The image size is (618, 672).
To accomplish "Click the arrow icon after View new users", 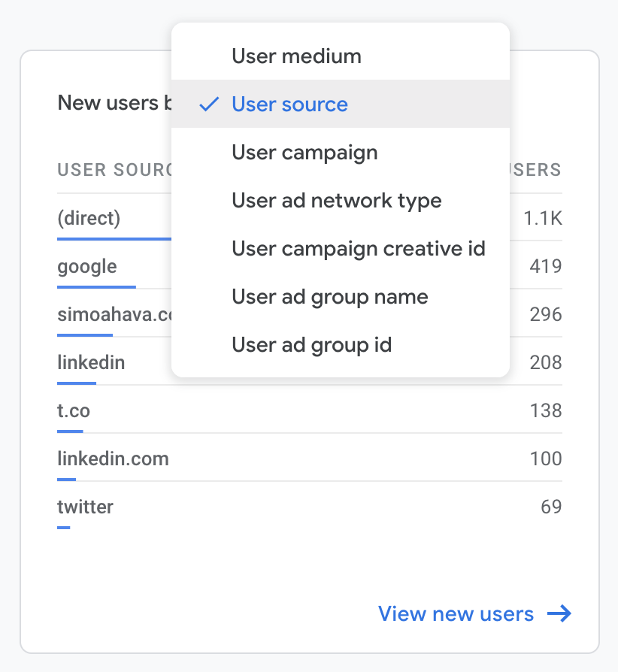I will pyautogui.click(x=559, y=613).
